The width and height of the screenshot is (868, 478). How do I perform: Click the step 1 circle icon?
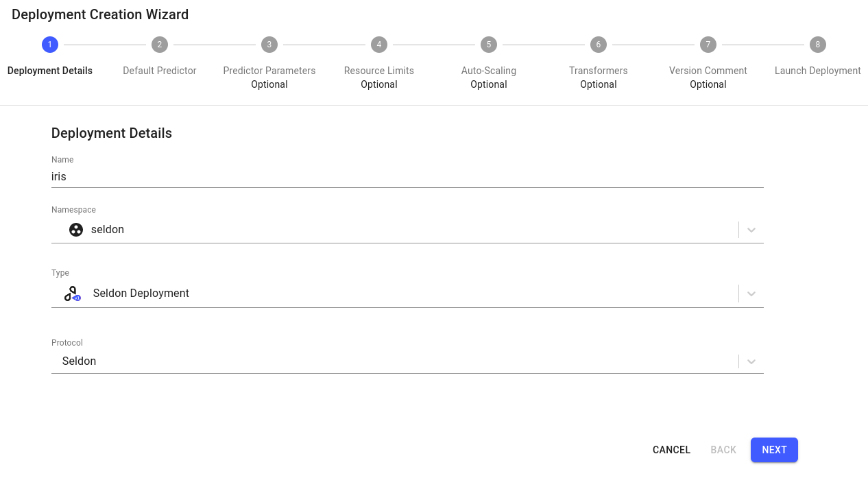(x=50, y=45)
